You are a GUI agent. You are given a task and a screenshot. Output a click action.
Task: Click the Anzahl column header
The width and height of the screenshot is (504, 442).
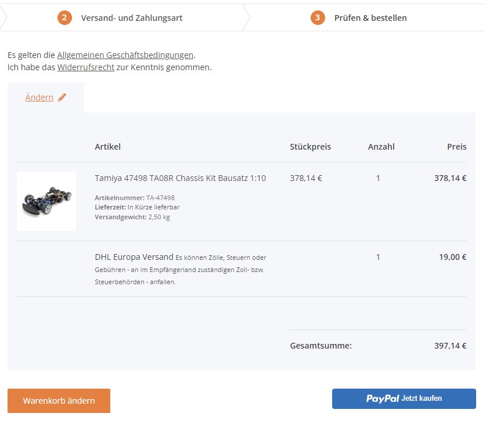[381, 147]
